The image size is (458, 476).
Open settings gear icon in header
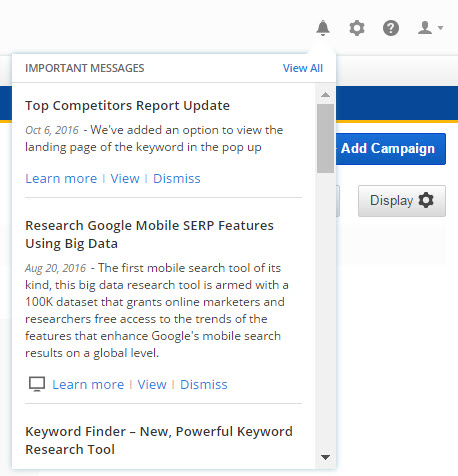coord(357,28)
